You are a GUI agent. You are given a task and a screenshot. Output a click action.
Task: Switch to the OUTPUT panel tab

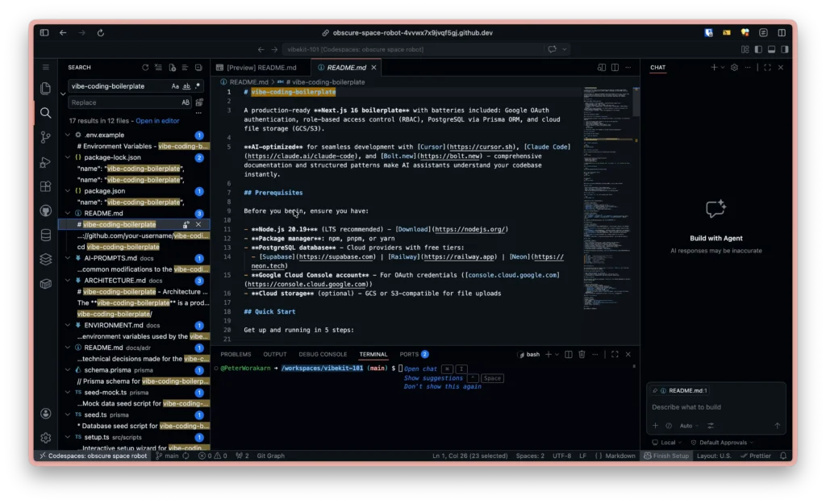click(x=274, y=355)
